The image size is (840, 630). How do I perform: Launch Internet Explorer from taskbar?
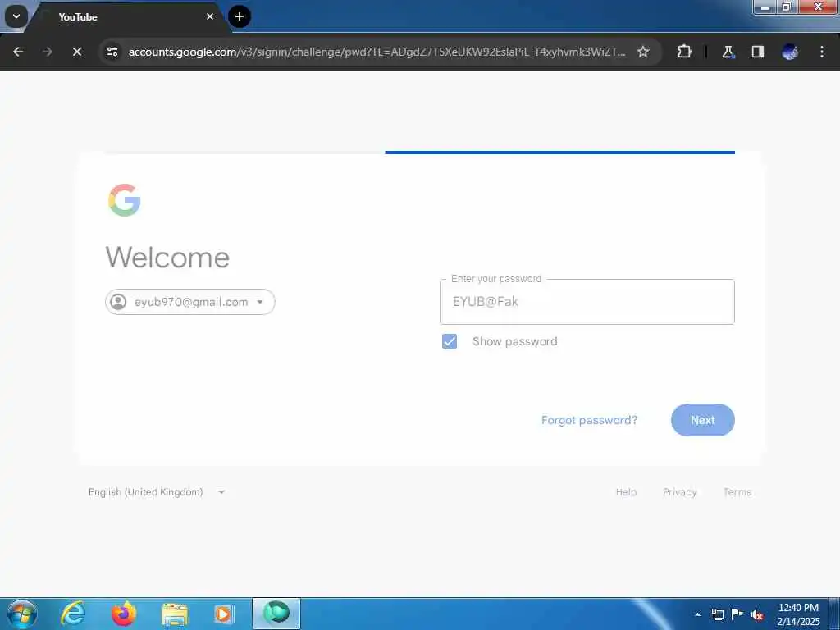pyautogui.click(x=73, y=614)
